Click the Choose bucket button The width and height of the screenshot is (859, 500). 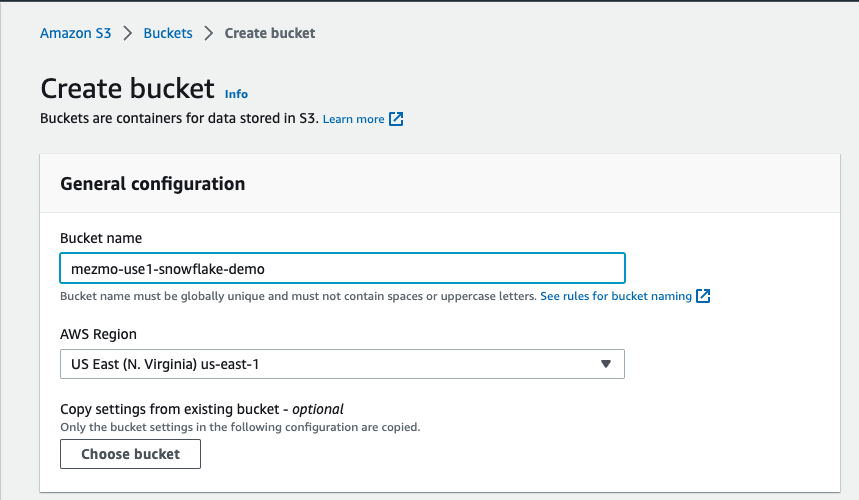130,454
